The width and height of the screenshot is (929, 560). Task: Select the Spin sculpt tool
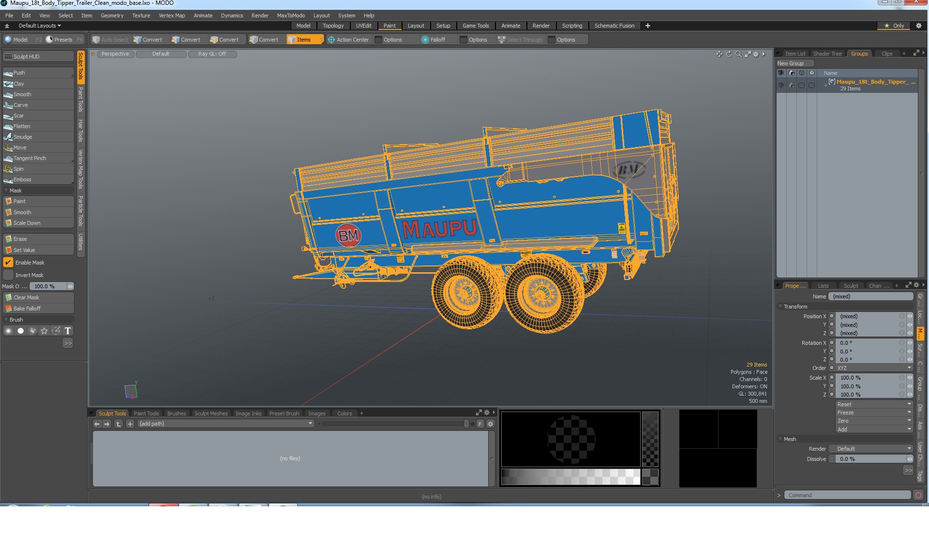click(38, 169)
